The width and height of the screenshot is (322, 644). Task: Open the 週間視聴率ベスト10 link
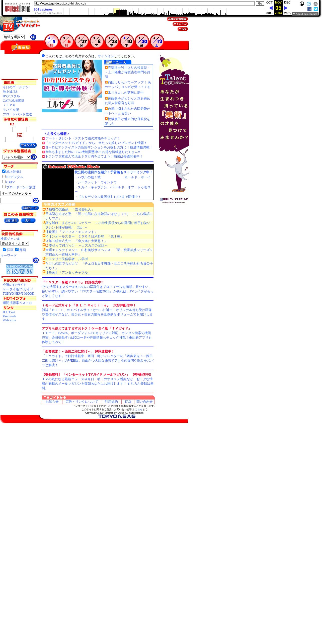click(18, 303)
